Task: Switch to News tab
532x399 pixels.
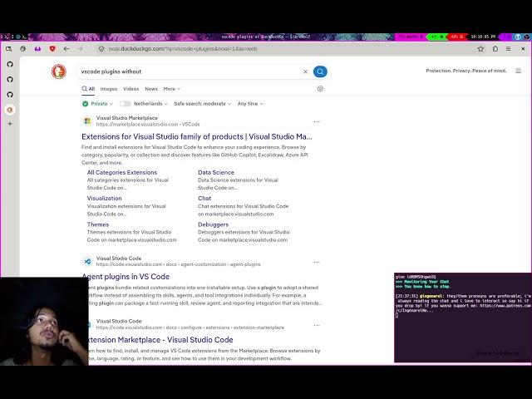Action: click(x=151, y=89)
